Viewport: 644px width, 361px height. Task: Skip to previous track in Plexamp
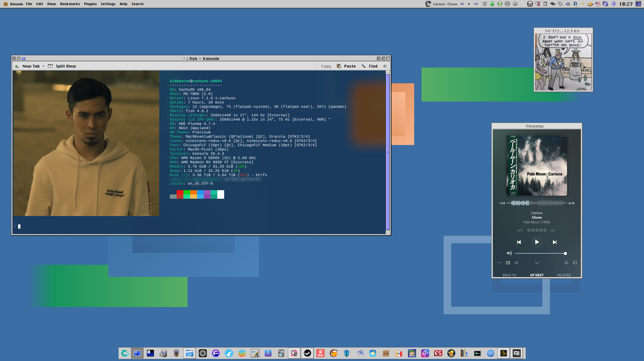tap(519, 242)
